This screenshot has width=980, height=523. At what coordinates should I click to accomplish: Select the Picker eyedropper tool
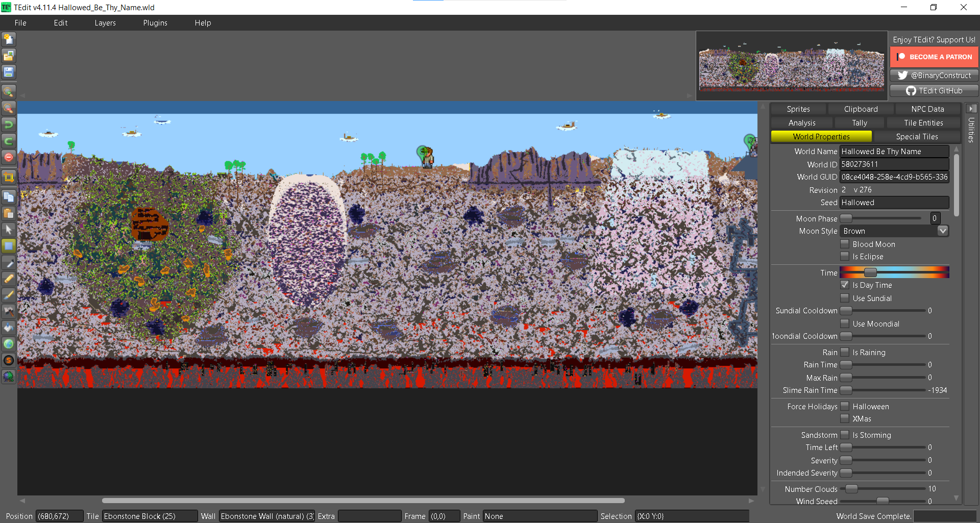9,262
